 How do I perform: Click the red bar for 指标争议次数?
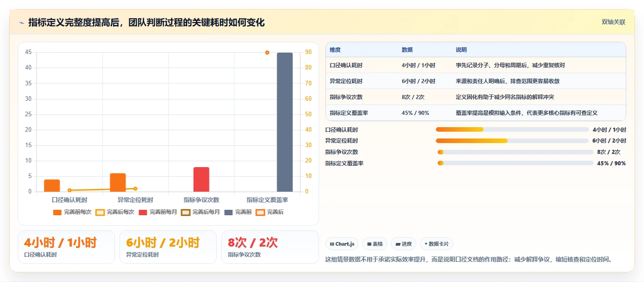(201, 179)
